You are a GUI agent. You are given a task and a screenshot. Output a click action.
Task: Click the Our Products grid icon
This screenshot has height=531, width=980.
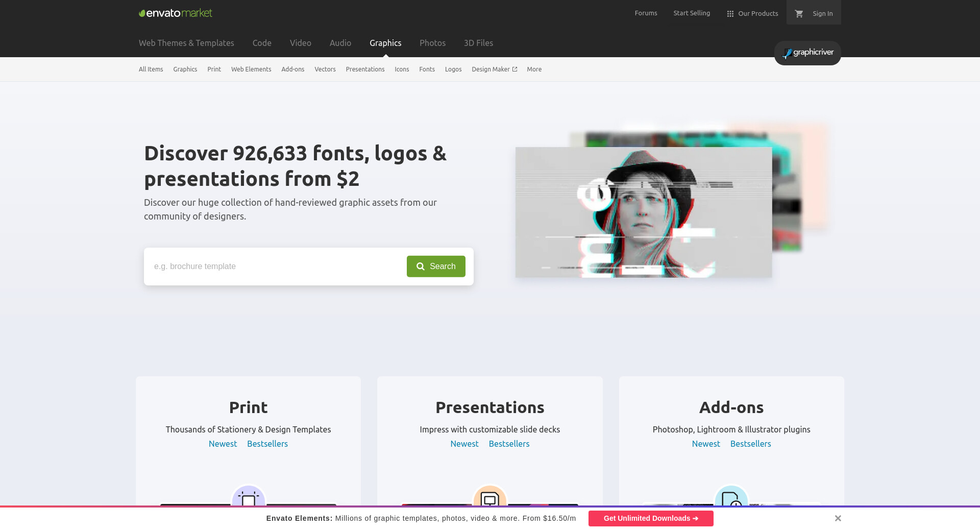730,14
